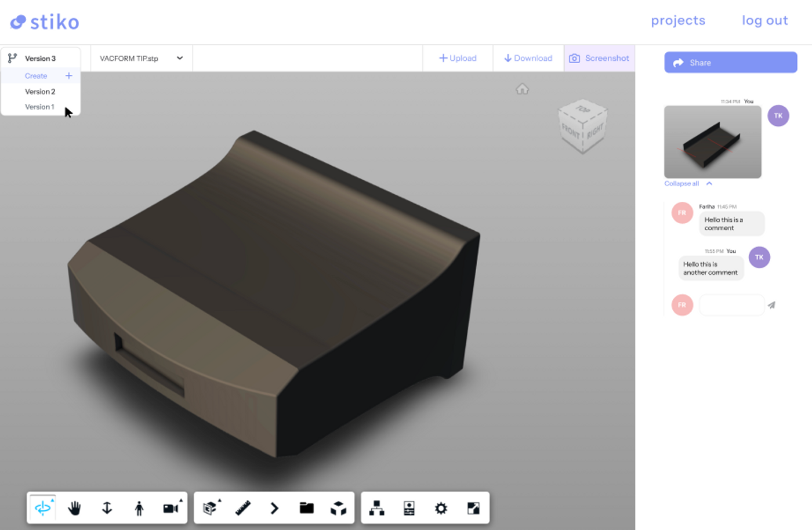812x530 pixels.
Task: Activate the Pan hand tool
Action: (x=74, y=509)
